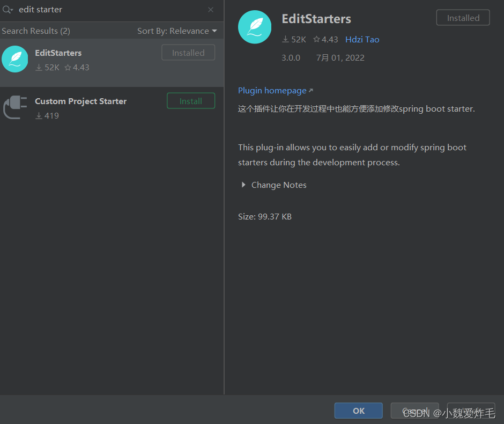Click the search magnifier icon
Viewport: 504px width, 424px height.
7,10
